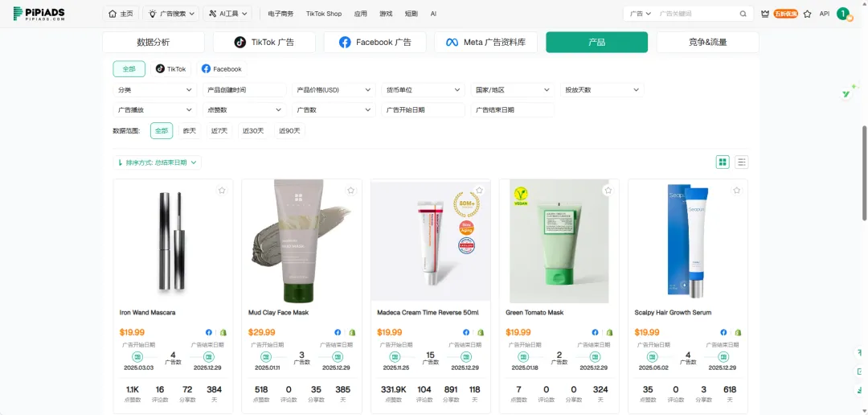Open TikTok Shop menu item
Screen dimensions: 868x415
tap(324, 14)
